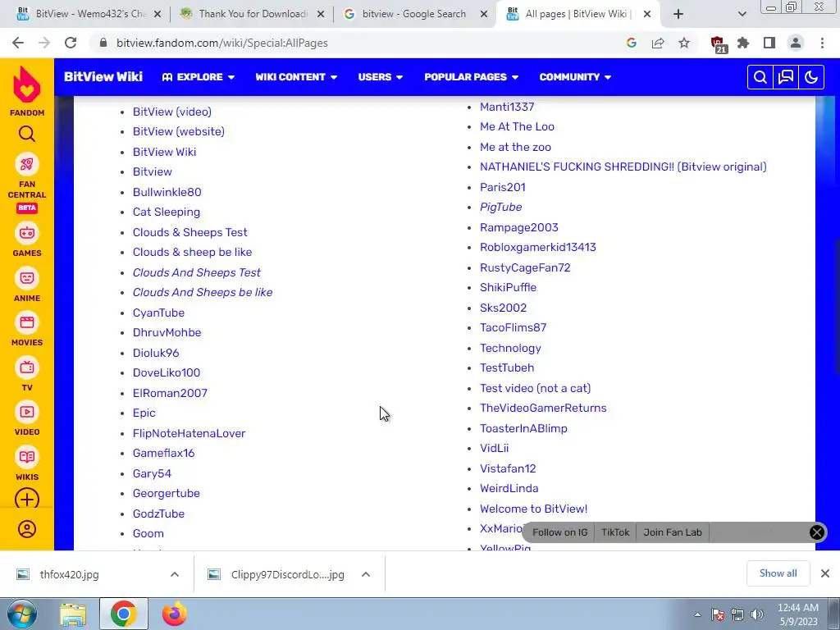Click the plus create-wiki icon in sidebar
Screen dimensions: 840x630
27,500
